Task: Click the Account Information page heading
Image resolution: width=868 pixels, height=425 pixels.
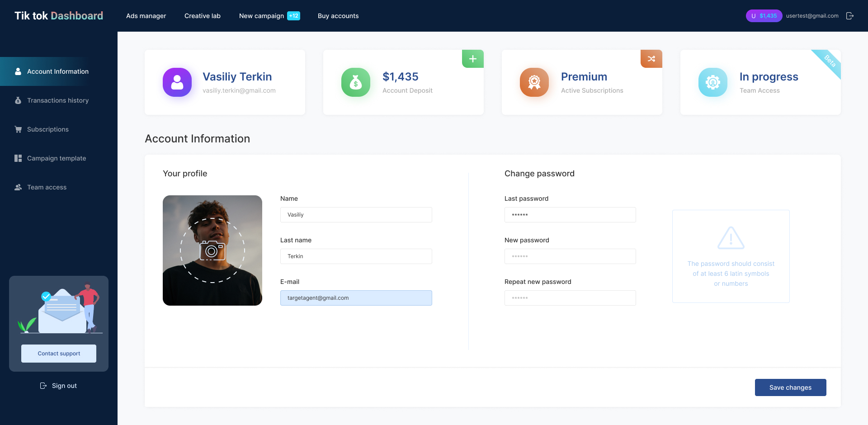Action: [x=198, y=139]
